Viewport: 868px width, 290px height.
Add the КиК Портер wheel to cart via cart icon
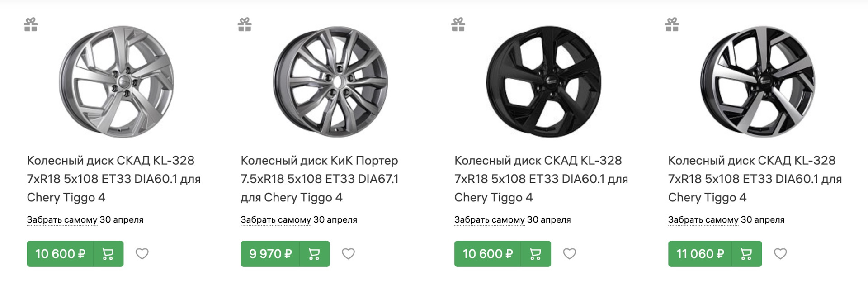pos(314,254)
